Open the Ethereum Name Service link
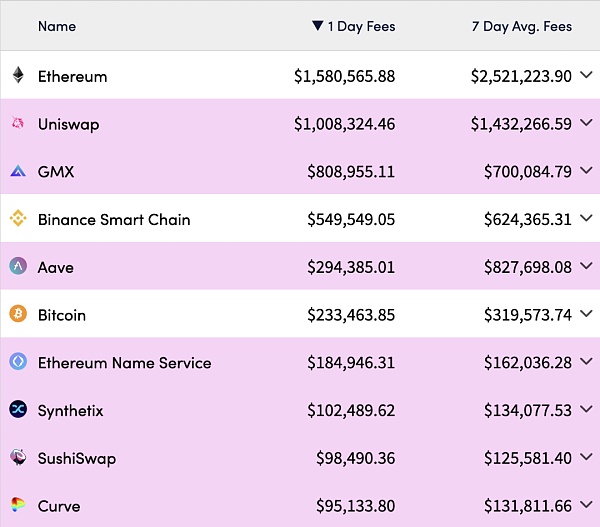Screen dimensions: 600x527 pyautogui.click(x=124, y=362)
